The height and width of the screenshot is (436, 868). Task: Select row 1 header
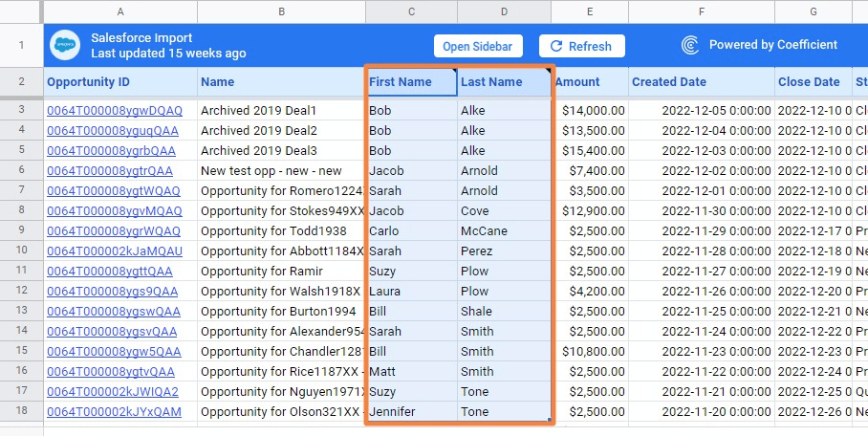(22, 45)
